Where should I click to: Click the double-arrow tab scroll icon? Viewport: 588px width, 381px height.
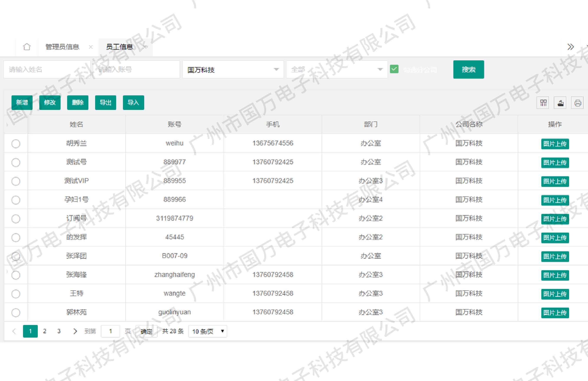570,47
